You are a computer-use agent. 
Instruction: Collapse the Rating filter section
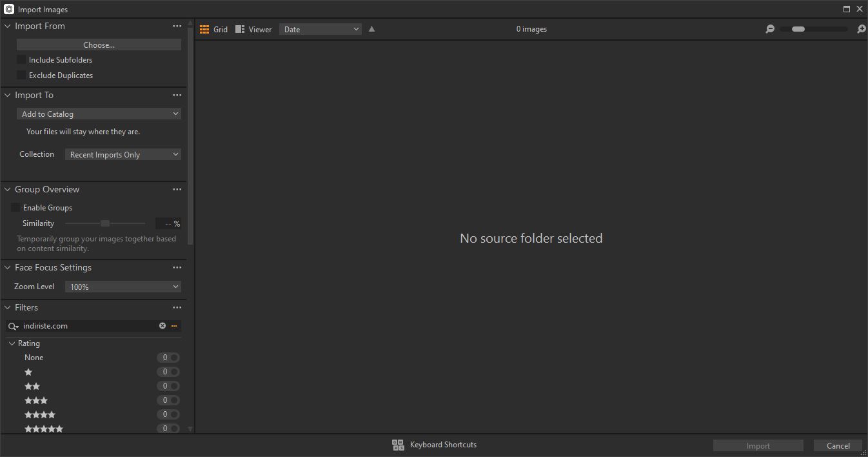pyautogui.click(x=12, y=343)
